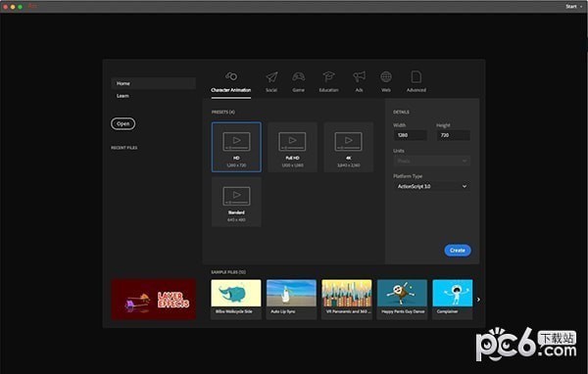Click into the Width field
Image resolution: width=588 pixels, height=374 pixels.
[411, 135]
